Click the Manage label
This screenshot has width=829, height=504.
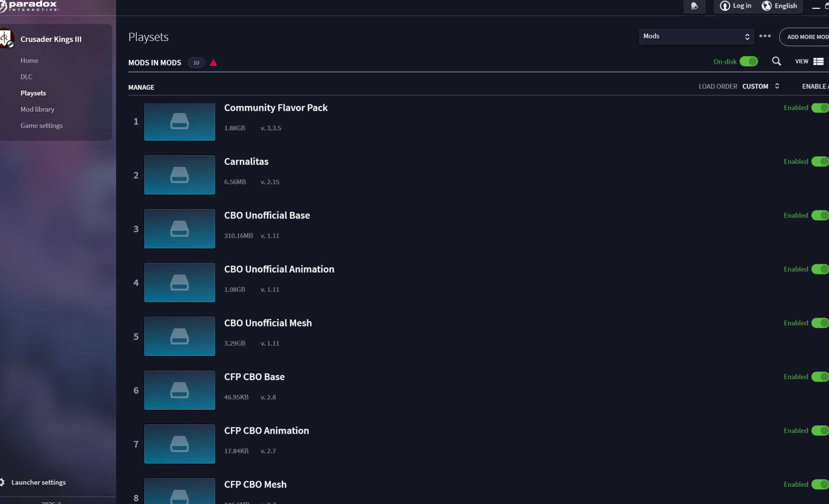pos(141,87)
